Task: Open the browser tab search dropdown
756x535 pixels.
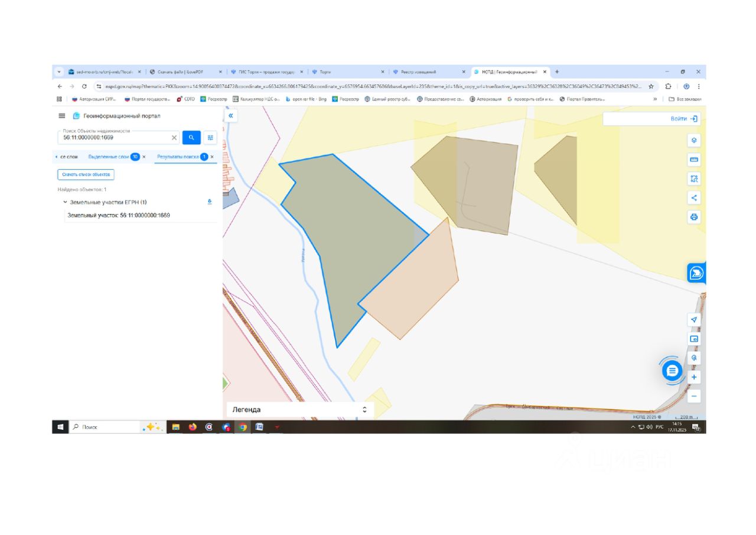Action: click(59, 72)
